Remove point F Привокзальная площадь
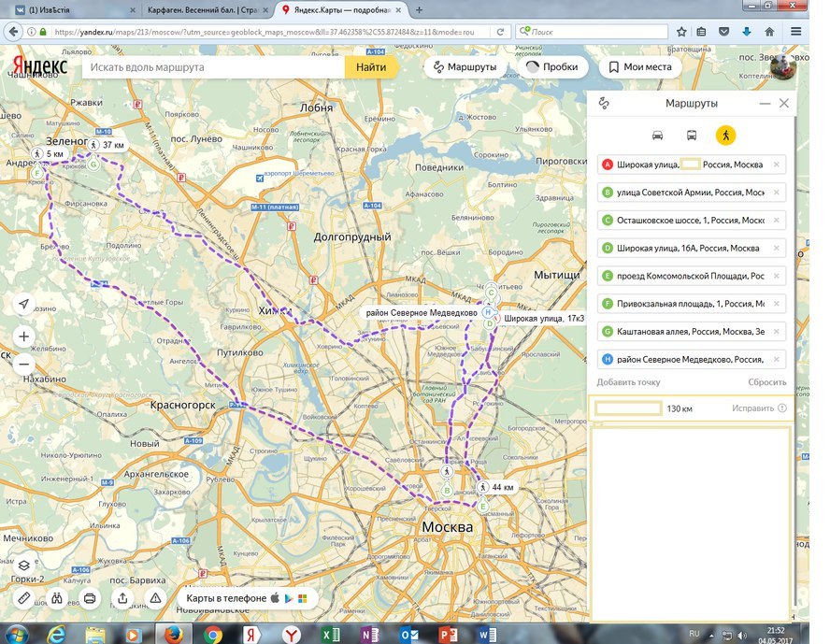Viewport: 830px width, 644px height. click(777, 304)
